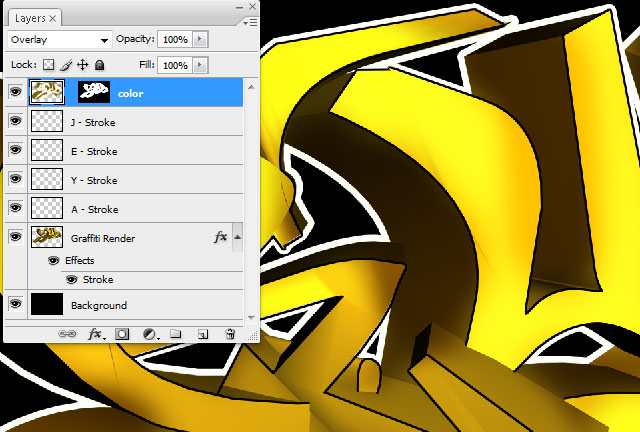Image resolution: width=640 pixels, height=432 pixels.
Task: Lock transparent pixels
Action: [x=49, y=65]
